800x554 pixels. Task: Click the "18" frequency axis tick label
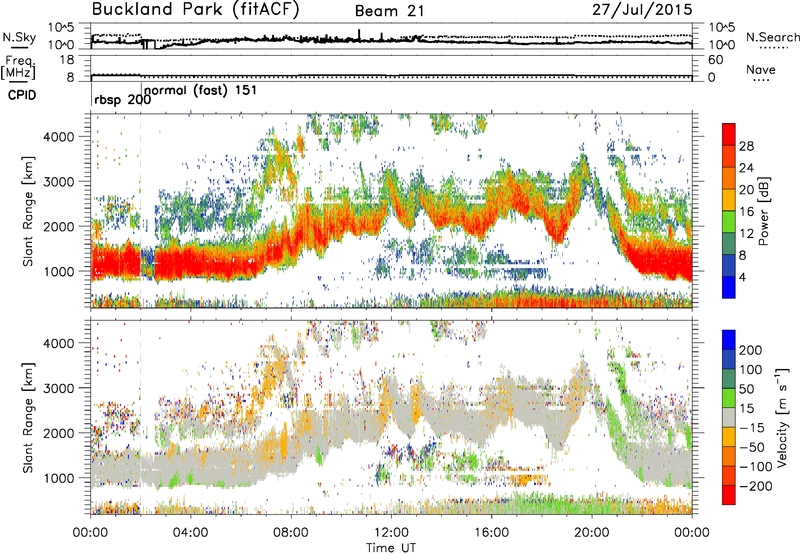67,60
